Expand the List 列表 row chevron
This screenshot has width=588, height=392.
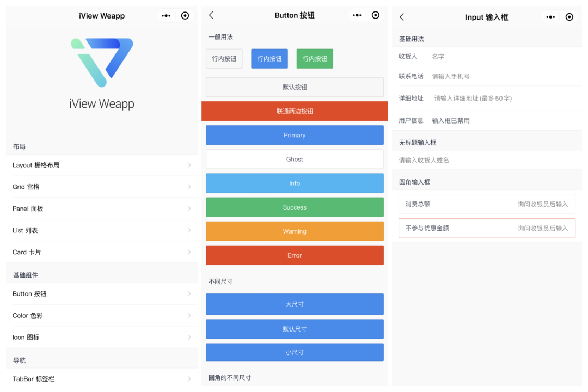189,230
